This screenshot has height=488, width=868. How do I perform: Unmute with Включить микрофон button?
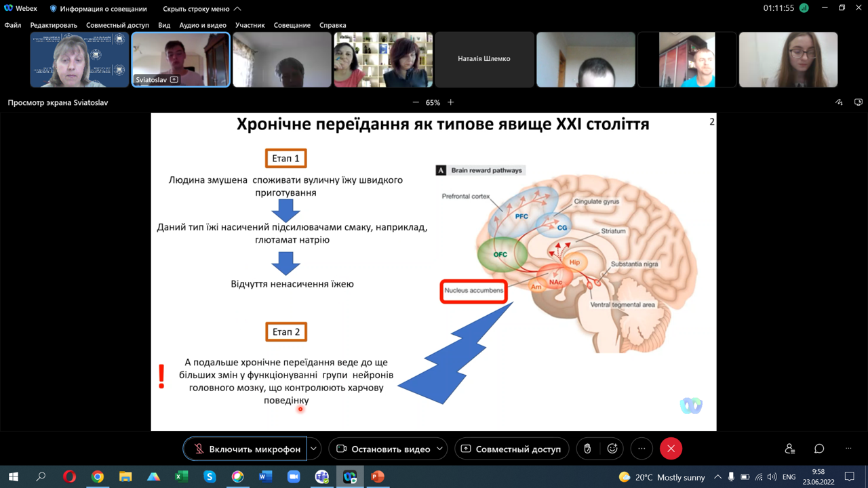[x=245, y=449]
